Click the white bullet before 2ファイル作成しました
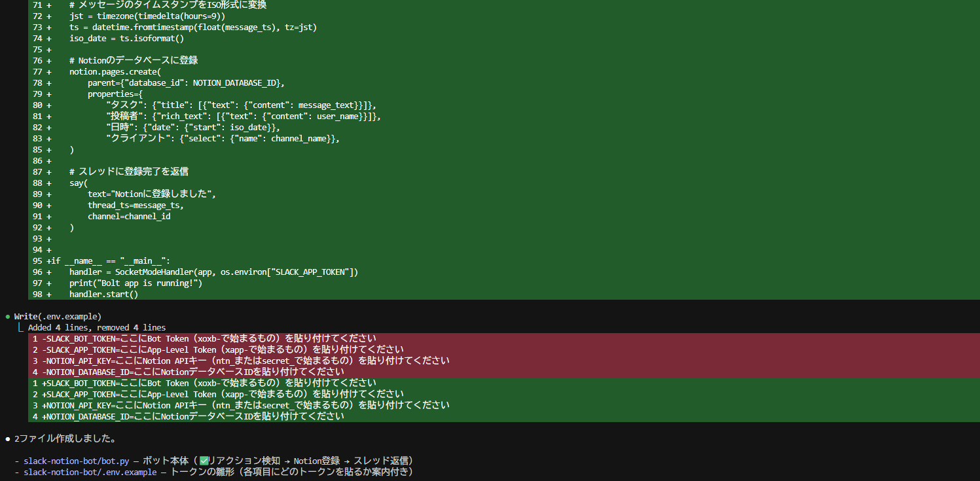This screenshot has width=980, height=481. [x=7, y=438]
